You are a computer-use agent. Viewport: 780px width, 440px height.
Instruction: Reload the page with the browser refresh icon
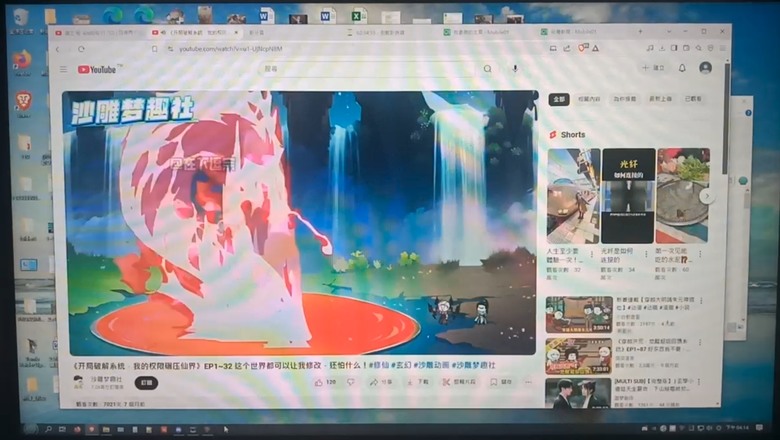(x=81, y=49)
